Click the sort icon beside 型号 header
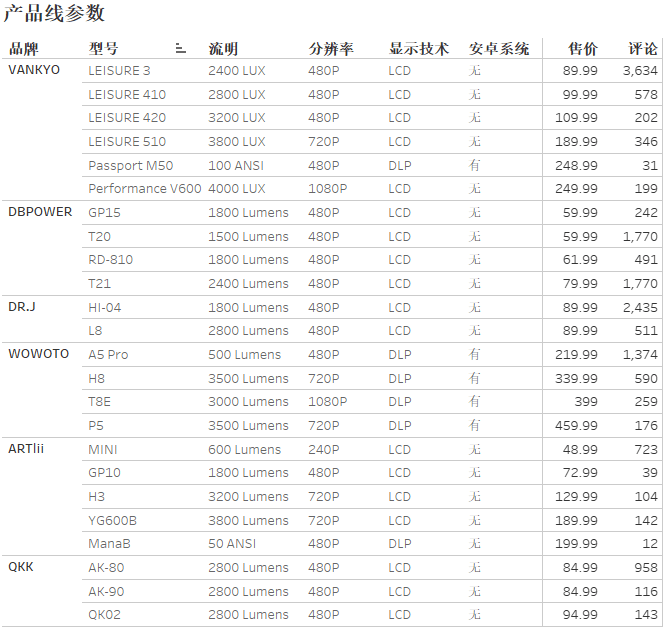670x628 pixels. [181, 49]
